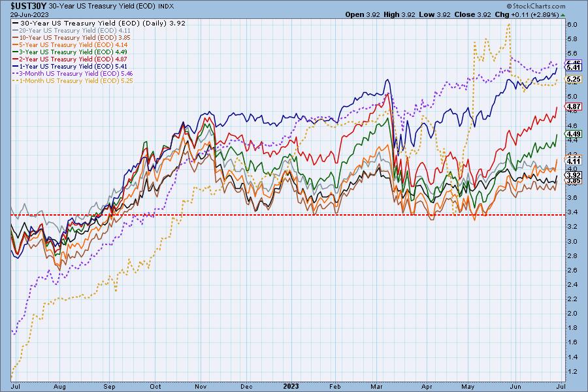This screenshot has height=392, width=588.
Task: Click the 5.41 price tag on right axis
Action: 574,67
